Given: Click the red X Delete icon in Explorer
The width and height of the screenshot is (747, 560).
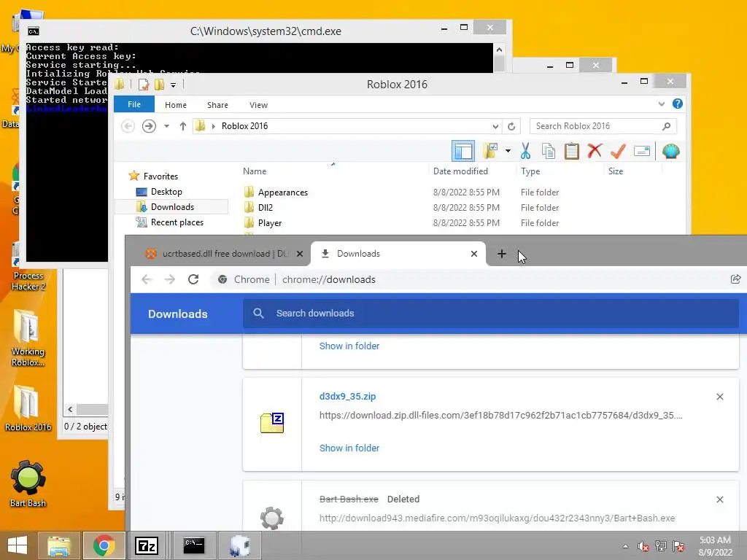Looking at the screenshot, I should click(595, 151).
